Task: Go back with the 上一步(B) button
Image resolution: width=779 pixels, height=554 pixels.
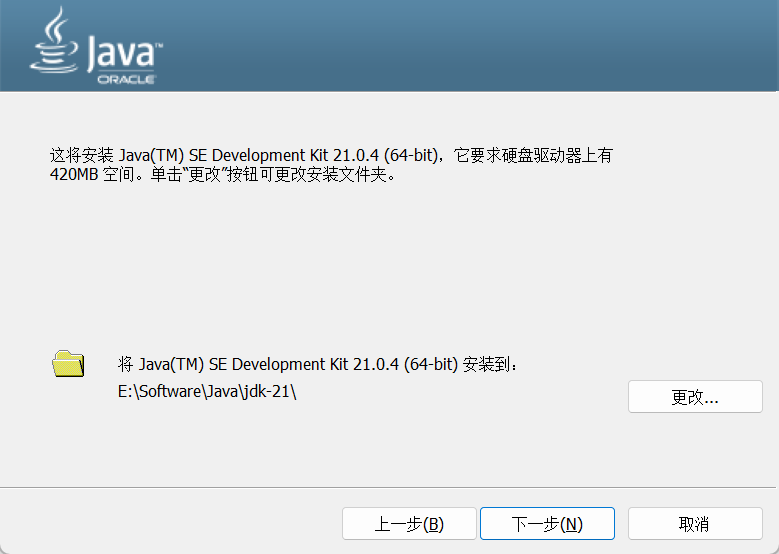Action: tap(409, 524)
